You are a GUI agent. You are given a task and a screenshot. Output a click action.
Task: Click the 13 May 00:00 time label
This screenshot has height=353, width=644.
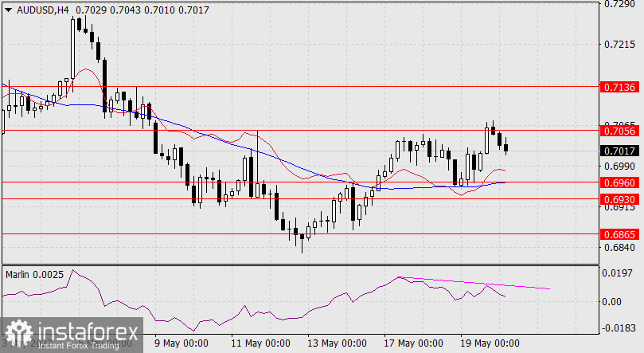tap(338, 343)
